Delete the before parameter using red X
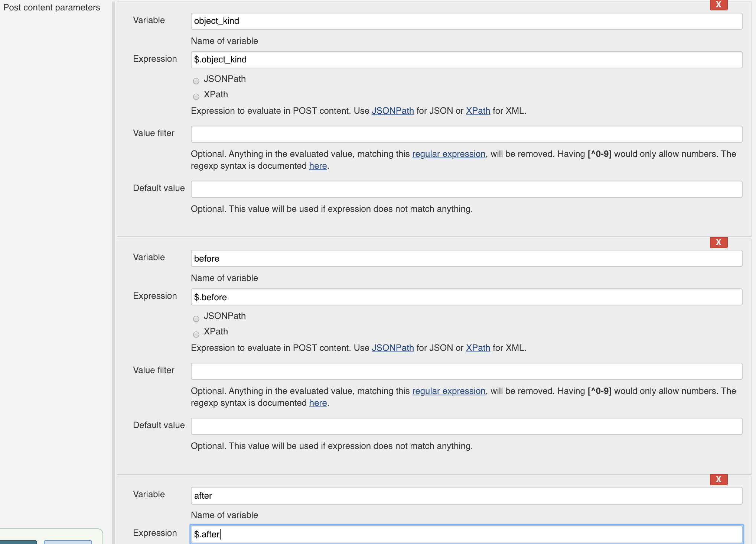The height and width of the screenshot is (544, 756). pos(718,242)
